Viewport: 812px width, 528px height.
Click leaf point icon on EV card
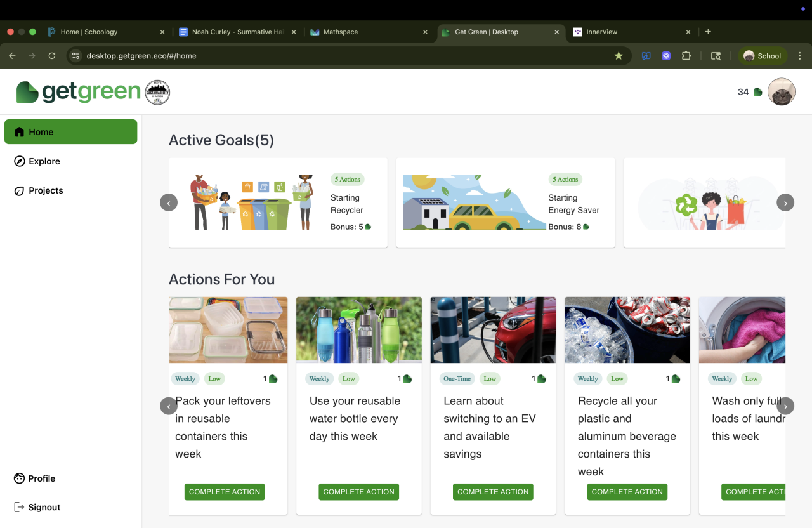[x=542, y=379]
